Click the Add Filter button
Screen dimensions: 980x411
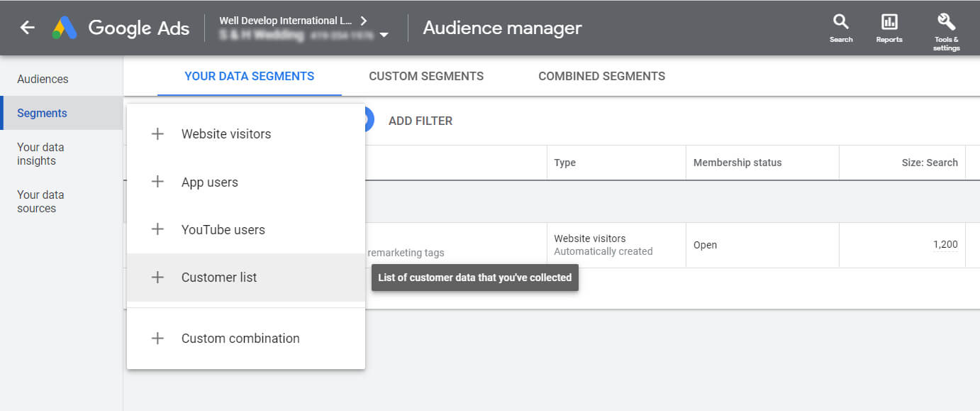tap(421, 121)
